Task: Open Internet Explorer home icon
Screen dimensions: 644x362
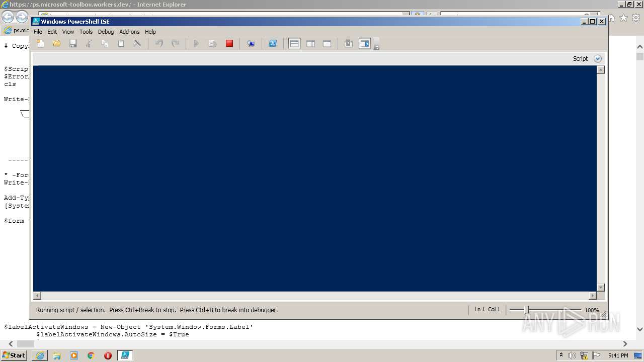Action: tap(612, 18)
